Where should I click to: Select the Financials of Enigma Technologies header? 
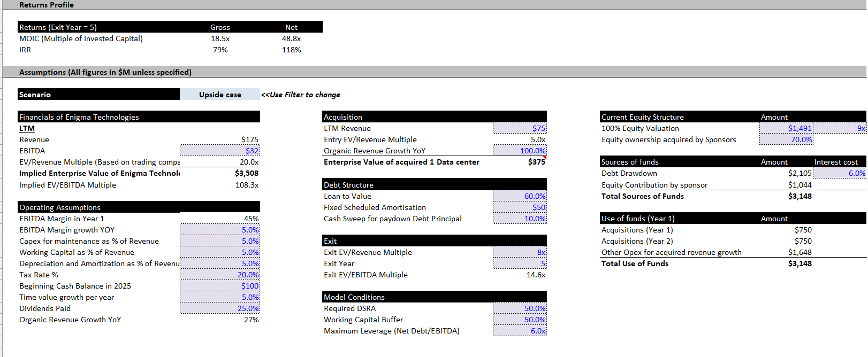pyautogui.click(x=139, y=117)
